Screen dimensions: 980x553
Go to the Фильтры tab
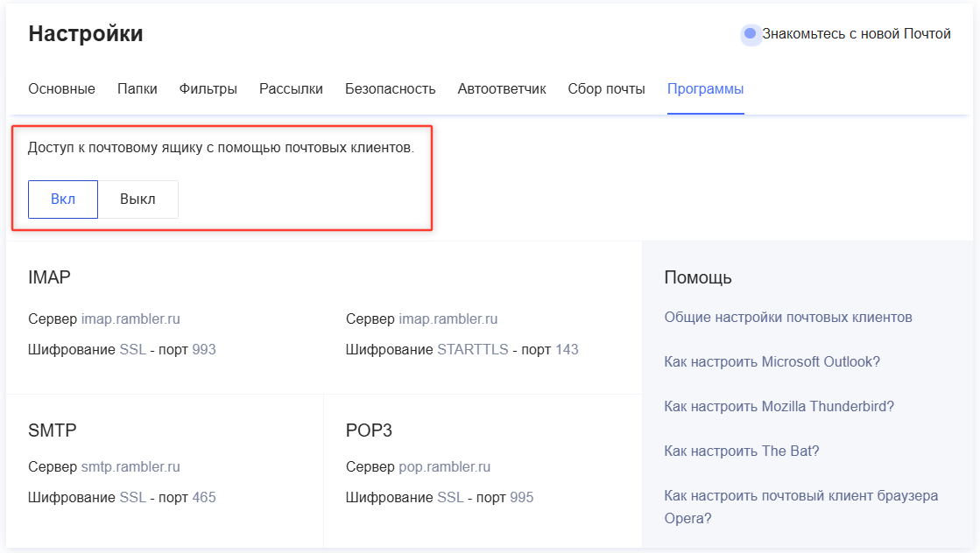(x=208, y=89)
